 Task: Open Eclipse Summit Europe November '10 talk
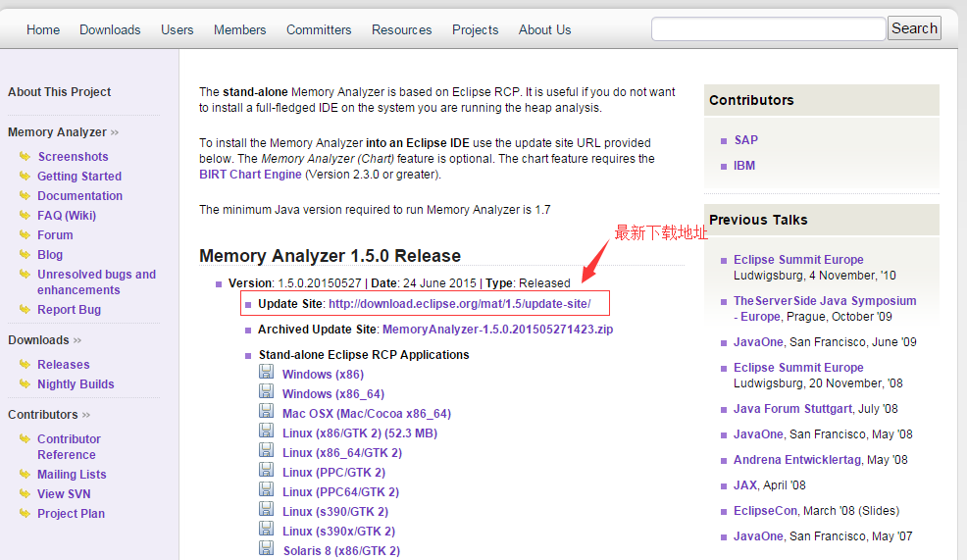[798, 260]
